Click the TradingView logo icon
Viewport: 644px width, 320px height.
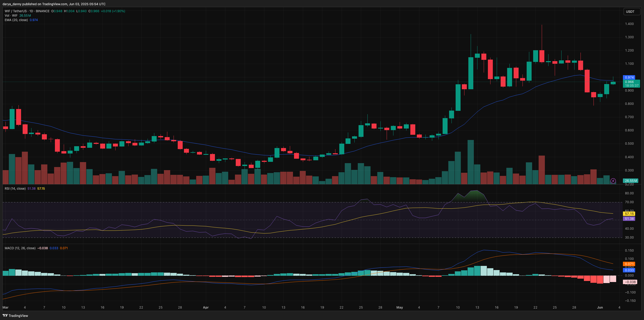click(x=5, y=316)
